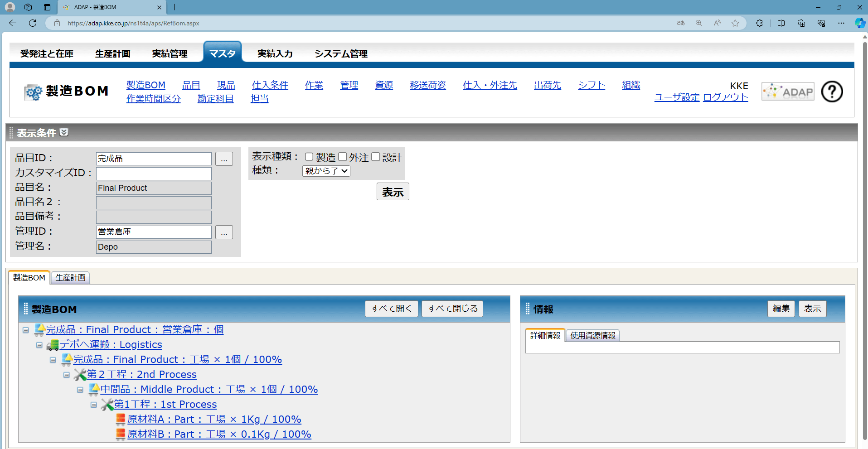Screen dimensions: 868x449
Task: Tick the 設計 checkbox
Action: click(376, 157)
